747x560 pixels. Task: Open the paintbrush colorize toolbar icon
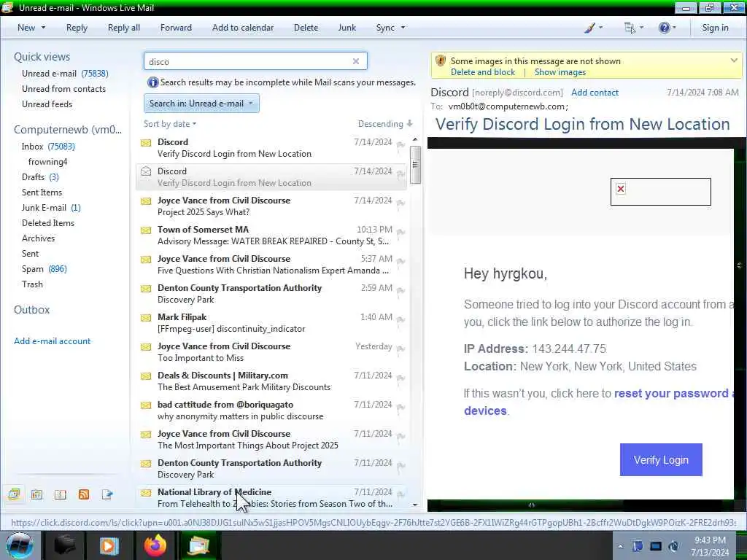tap(589, 28)
